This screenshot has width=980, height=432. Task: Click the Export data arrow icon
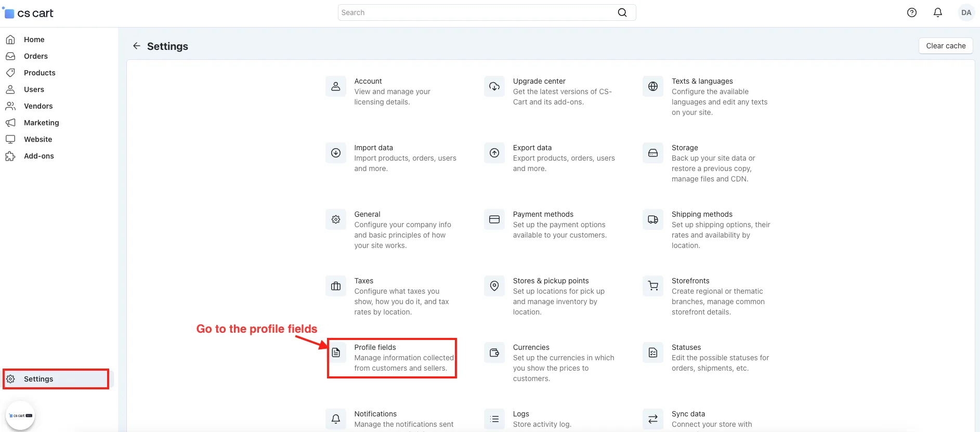click(494, 153)
